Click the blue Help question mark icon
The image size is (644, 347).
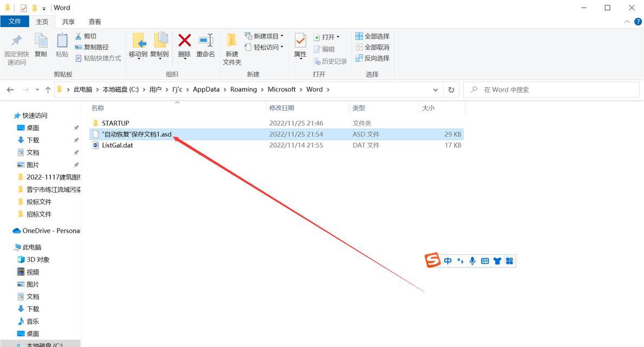click(638, 22)
